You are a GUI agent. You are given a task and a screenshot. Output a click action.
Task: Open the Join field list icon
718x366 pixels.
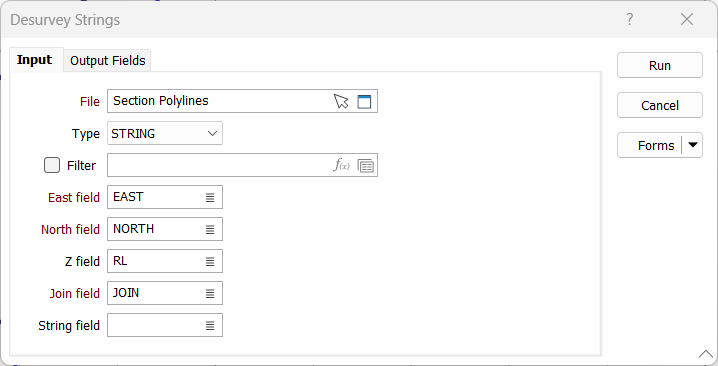(210, 294)
